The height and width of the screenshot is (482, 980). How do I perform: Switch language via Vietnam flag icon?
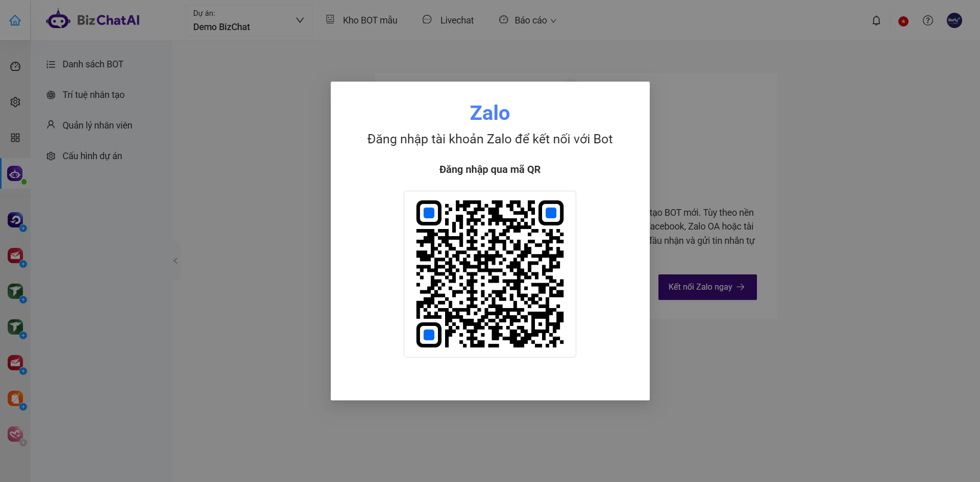pyautogui.click(x=903, y=21)
